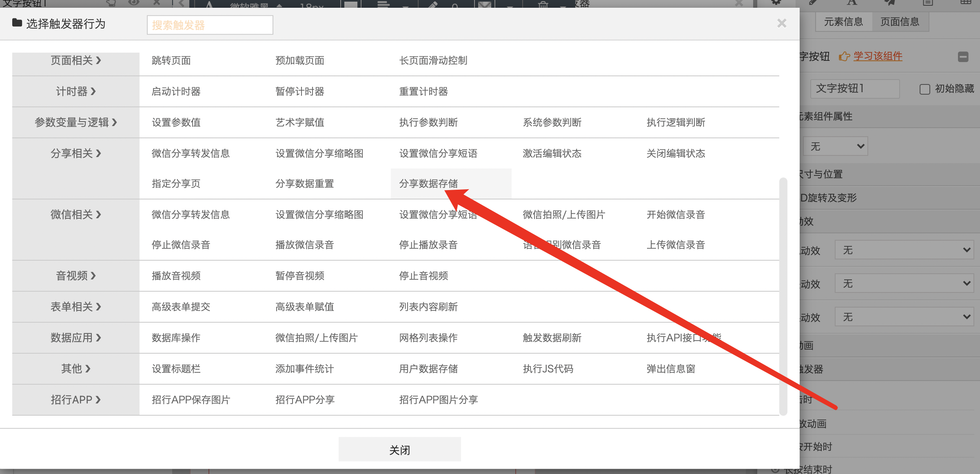980x474 pixels.
Task: Focus the 搜索触发器 search field
Action: point(210,25)
